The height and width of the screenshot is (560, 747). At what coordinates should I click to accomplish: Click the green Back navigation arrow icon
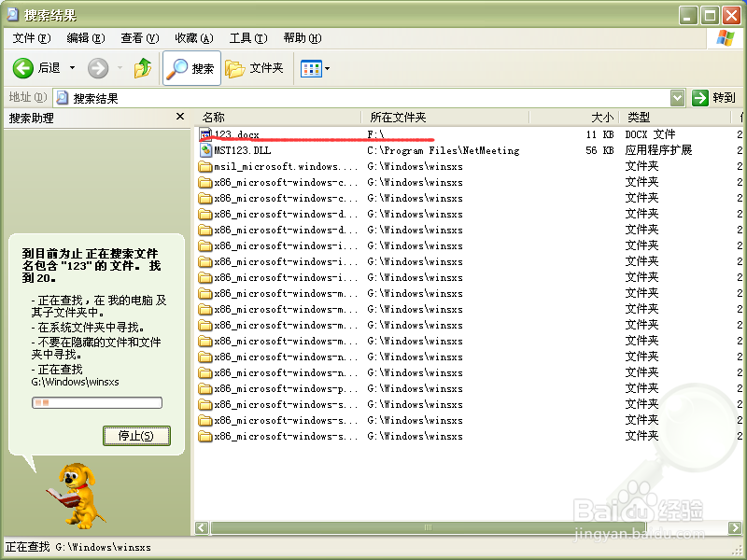click(x=24, y=66)
